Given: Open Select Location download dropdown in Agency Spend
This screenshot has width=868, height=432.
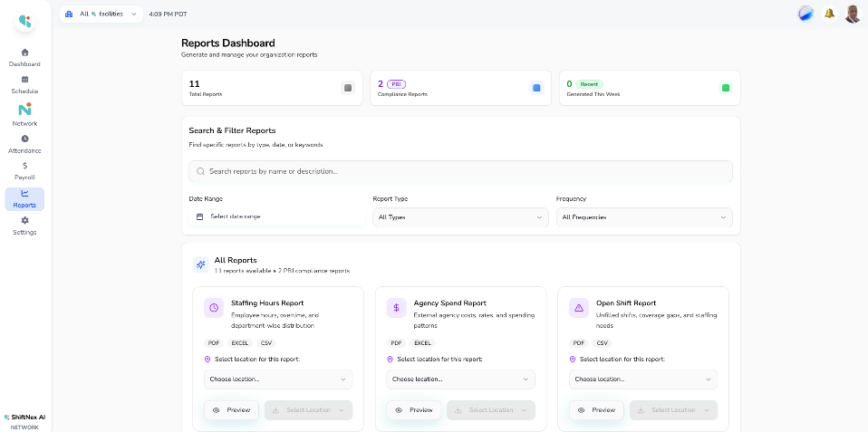Looking at the screenshot, I should (x=491, y=410).
